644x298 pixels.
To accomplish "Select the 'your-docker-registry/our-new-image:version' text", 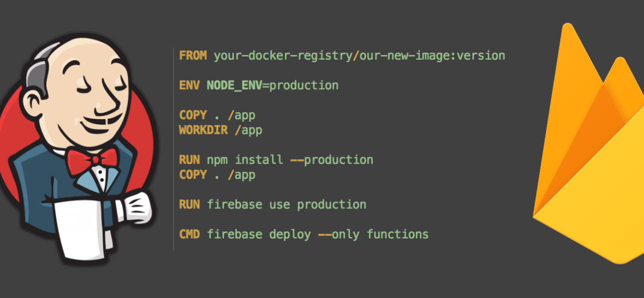I will click(359, 56).
